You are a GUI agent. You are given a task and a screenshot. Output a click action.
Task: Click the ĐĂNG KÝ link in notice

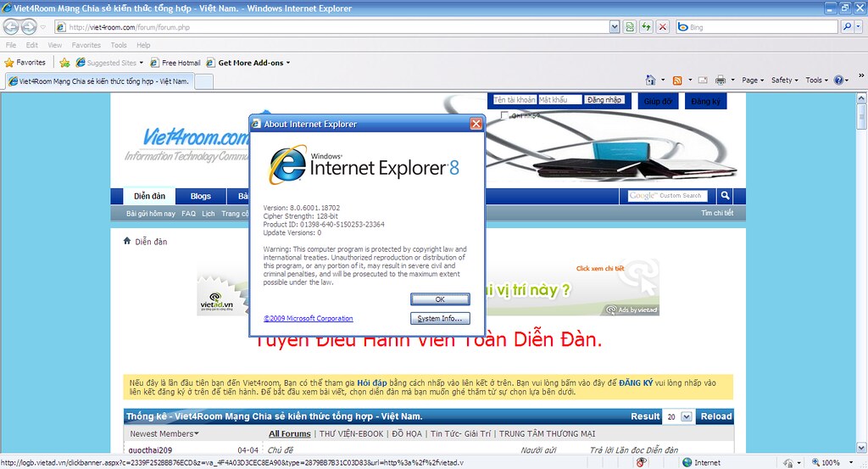(x=636, y=382)
